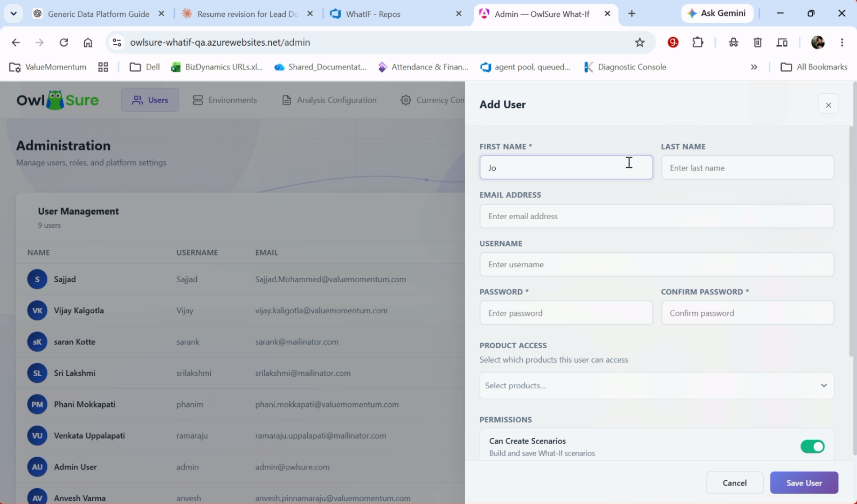
Task: Open the Users tab
Action: point(150,100)
